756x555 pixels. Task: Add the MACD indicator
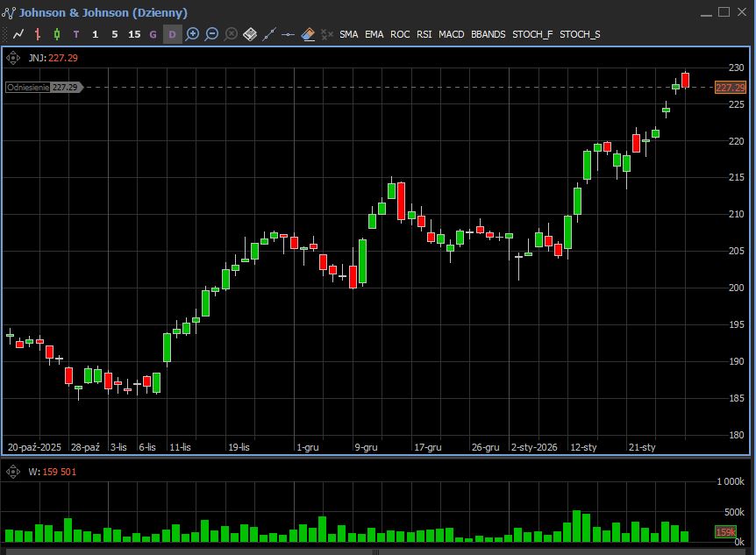click(x=452, y=34)
